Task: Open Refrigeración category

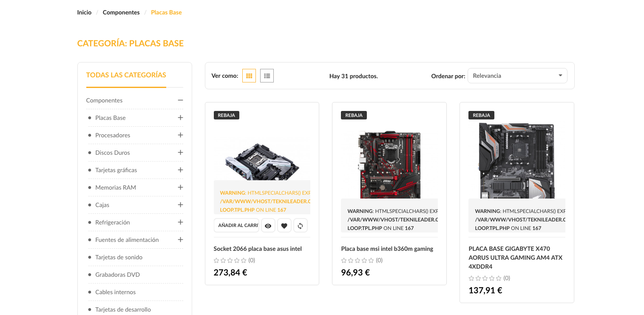Action: click(x=113, y=222)
